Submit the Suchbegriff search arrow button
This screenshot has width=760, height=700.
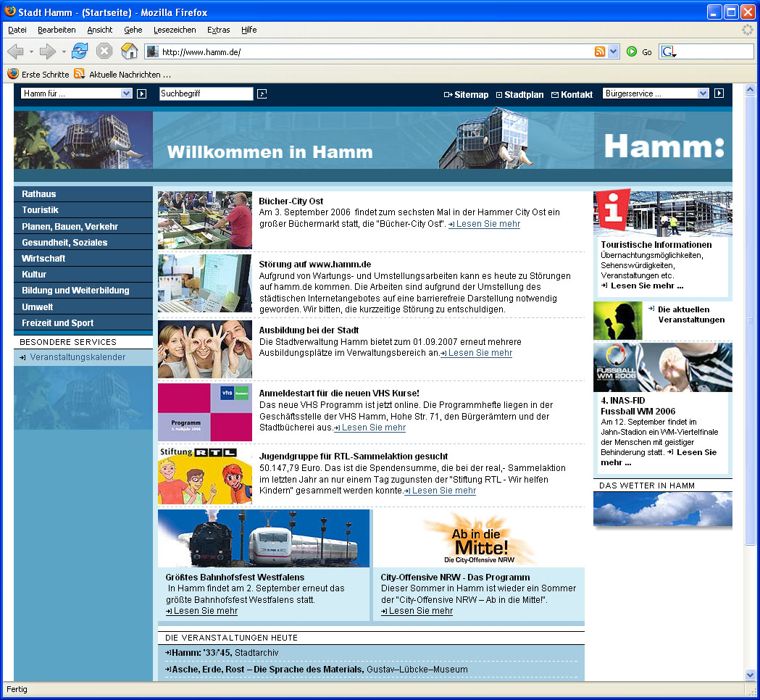tap(262, 93)
